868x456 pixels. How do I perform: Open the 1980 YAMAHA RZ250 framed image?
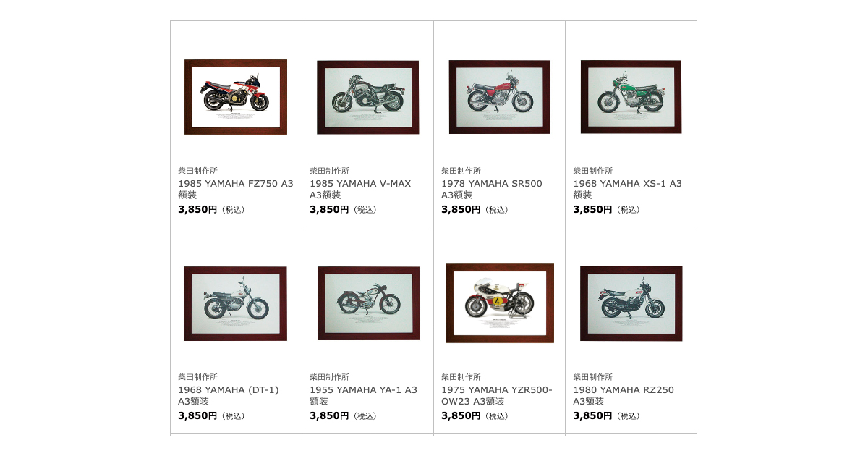point(631,303)
